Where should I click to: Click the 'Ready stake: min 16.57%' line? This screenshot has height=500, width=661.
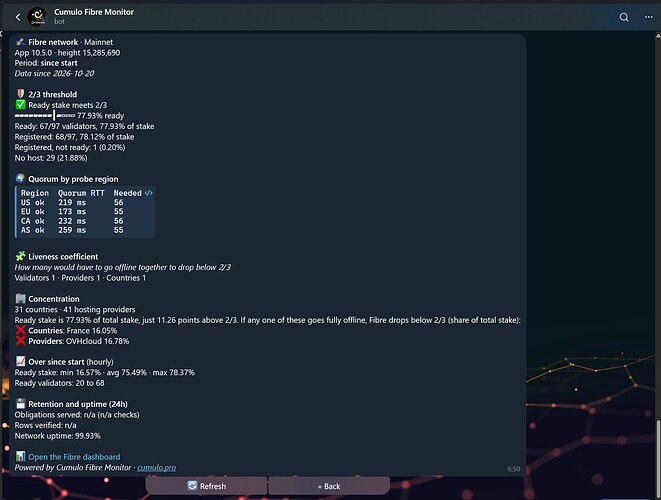tap(105, 372)
